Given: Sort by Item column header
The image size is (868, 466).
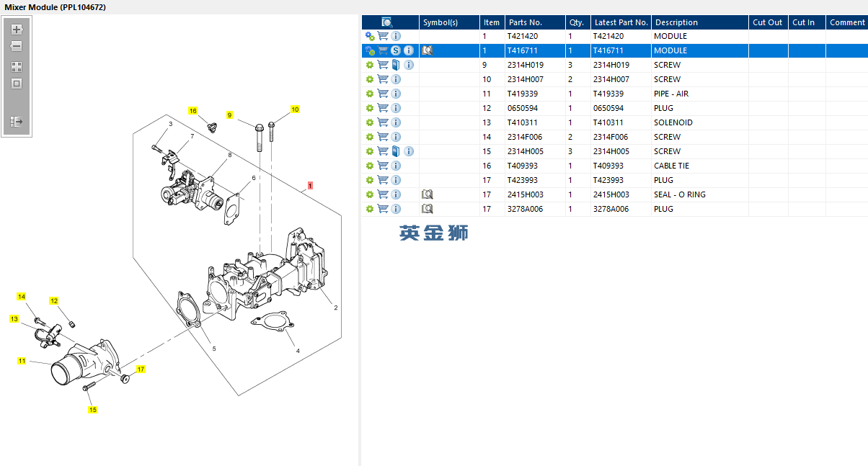Looking at the screenshot, I should tap(492, 22).
